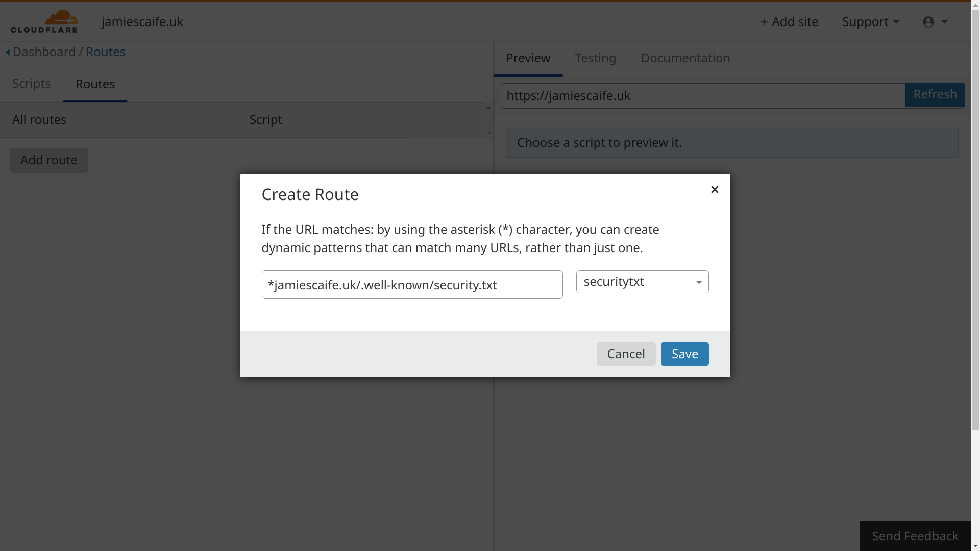Screen dimensions: 980x551
Task: Click the Add route button
Action: coord(48,160)
